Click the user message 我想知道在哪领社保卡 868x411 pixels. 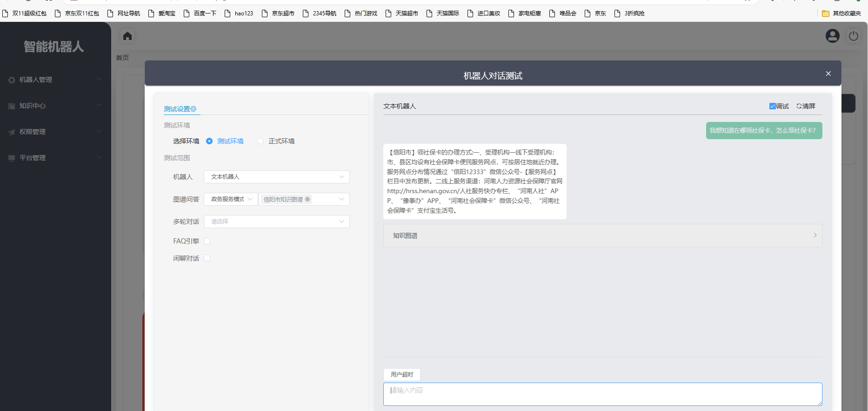(764, 131)
